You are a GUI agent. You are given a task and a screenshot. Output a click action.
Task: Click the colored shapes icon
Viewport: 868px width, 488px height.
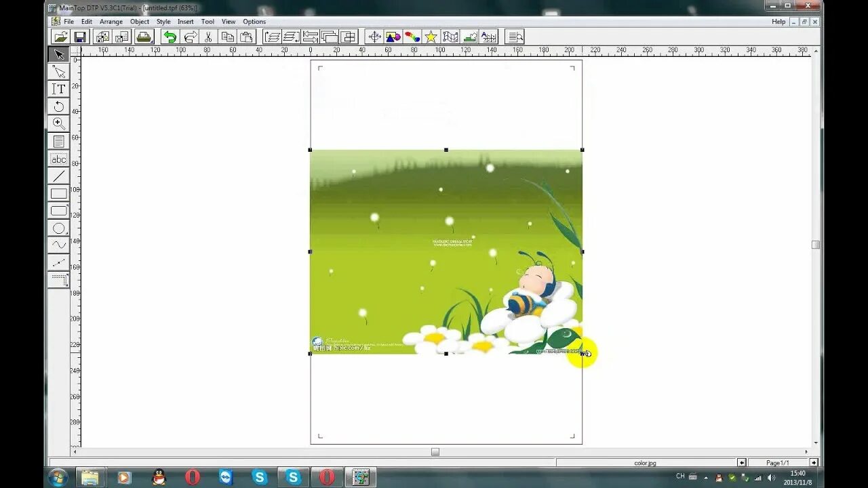(x=393, y=37)
